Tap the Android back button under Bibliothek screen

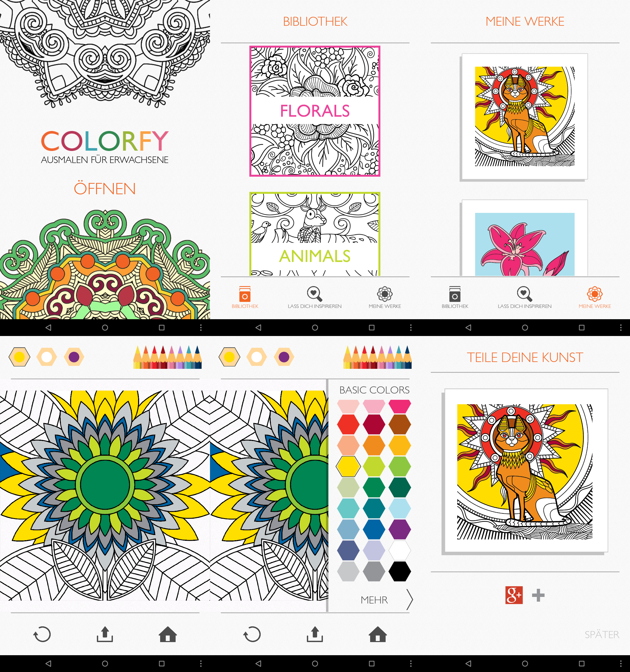point(258,328)
